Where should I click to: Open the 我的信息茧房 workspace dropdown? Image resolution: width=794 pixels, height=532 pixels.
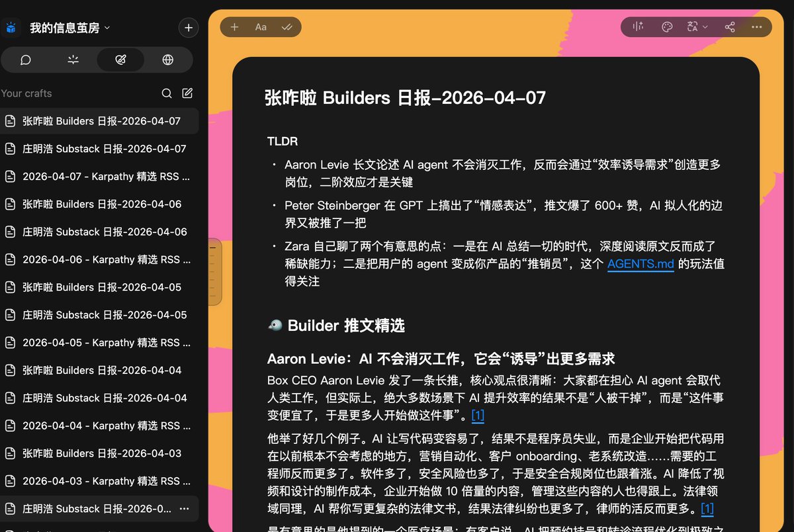pyautogui.click(x=69, y=28)
